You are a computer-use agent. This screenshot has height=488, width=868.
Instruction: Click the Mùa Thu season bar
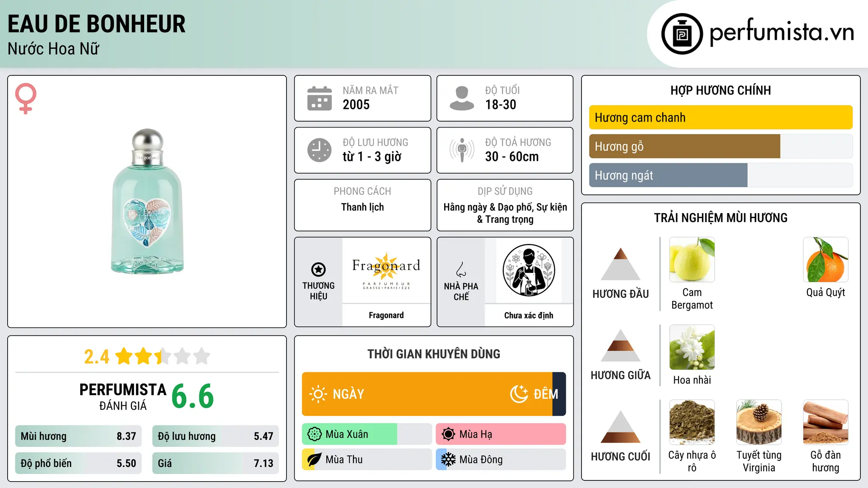(367, 460)
